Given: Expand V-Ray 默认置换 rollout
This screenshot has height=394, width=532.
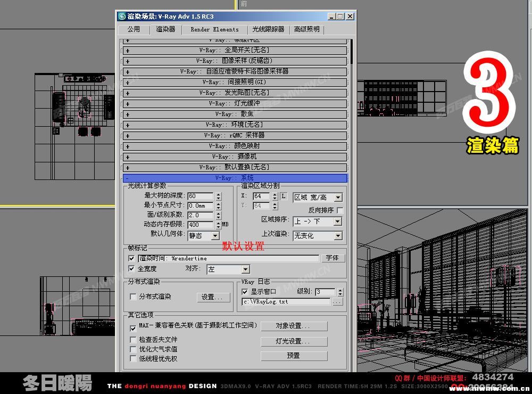Looking at the screenshot, I should pyautogui.click(x=235, y=167).
